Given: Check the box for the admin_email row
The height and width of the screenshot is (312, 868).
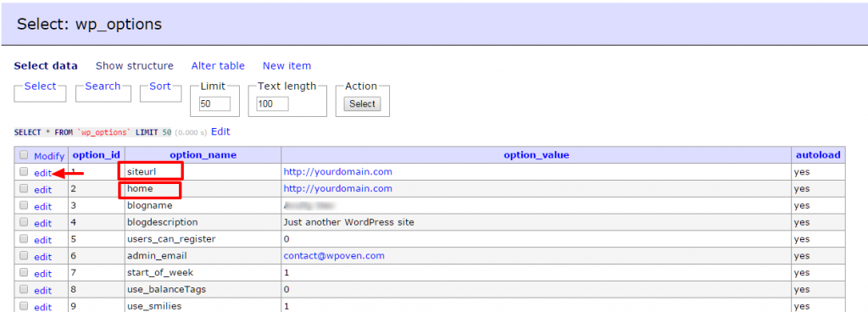Looking at the screenshot, I should pyautogui.click(x=23, y=255).
